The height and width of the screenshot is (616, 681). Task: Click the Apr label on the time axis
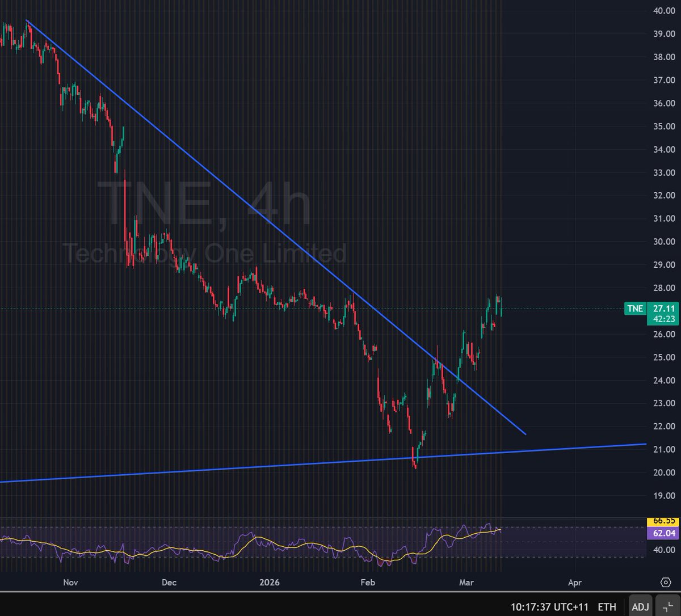574,583
